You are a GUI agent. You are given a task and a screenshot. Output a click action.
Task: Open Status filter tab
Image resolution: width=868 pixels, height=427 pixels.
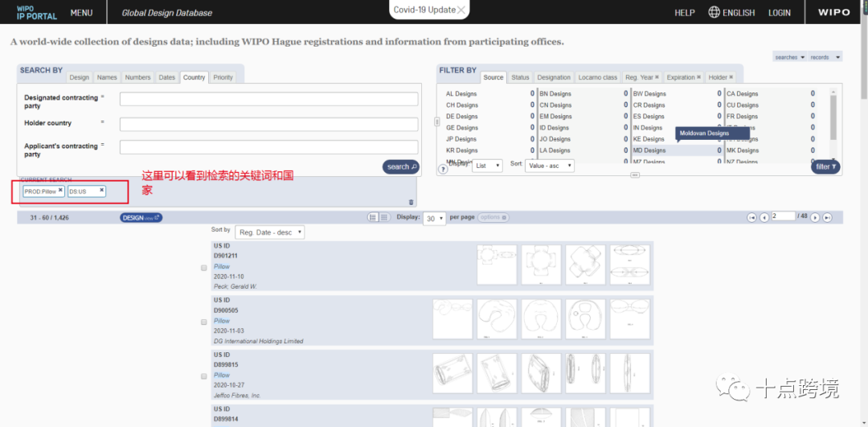coord(520,77)
